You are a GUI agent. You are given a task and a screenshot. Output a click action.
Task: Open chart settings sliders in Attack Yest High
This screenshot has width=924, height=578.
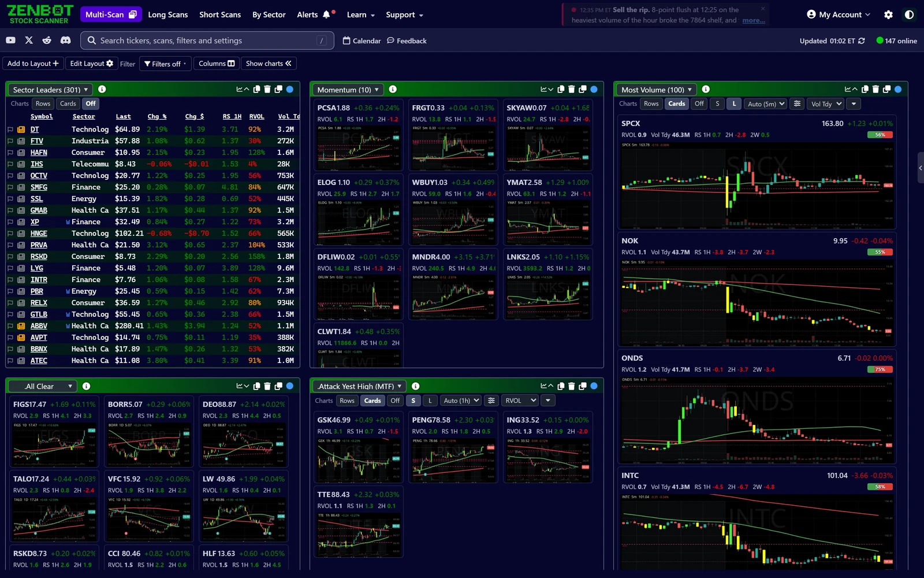point(491,401)
